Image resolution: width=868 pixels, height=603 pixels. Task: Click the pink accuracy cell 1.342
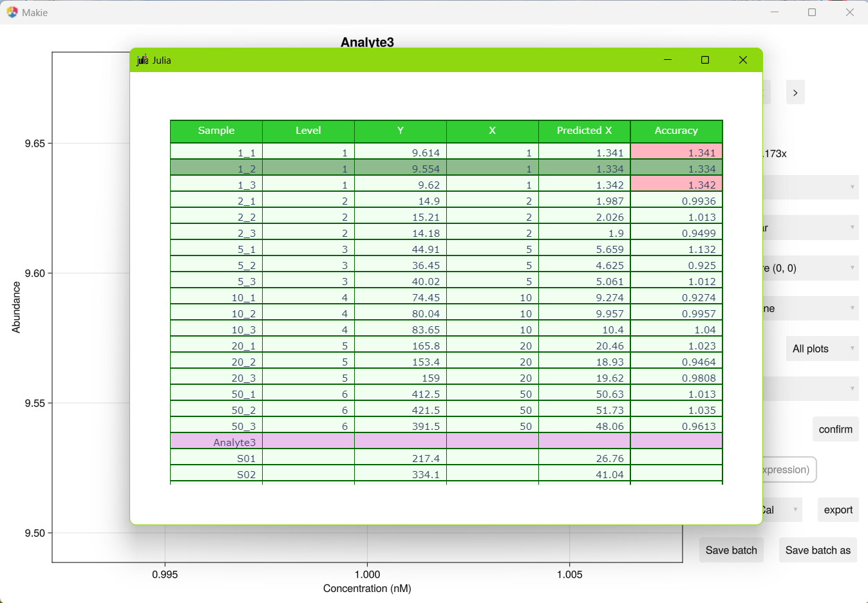pyautogui.click(x=676, y=185)
